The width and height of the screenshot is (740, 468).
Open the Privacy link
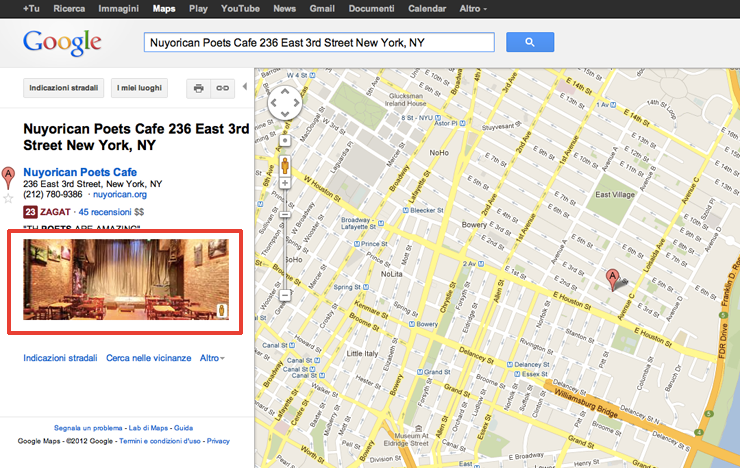(218, 441)
